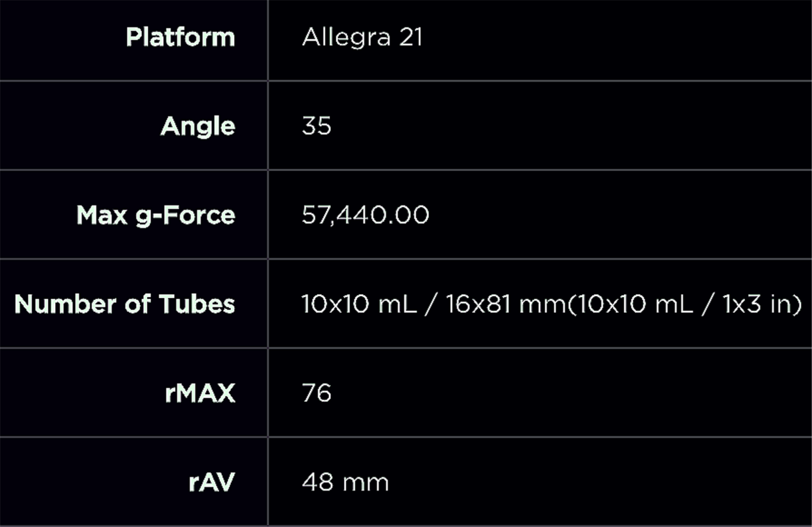Click the Number of Tubes label

pos(125,304)
